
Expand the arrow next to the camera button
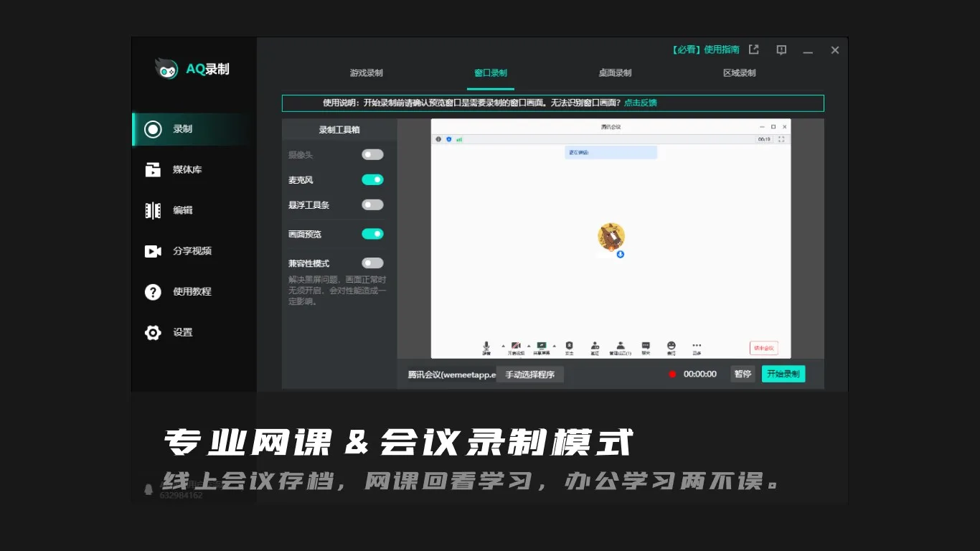(x=529, y=345)
